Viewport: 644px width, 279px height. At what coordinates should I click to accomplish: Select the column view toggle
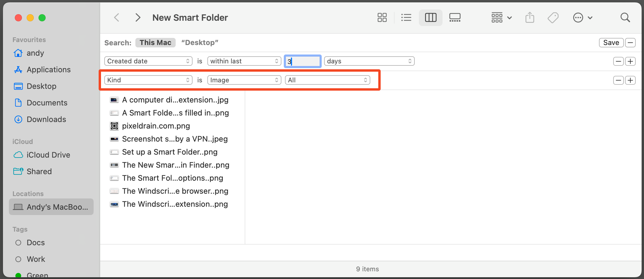point(430,17)
